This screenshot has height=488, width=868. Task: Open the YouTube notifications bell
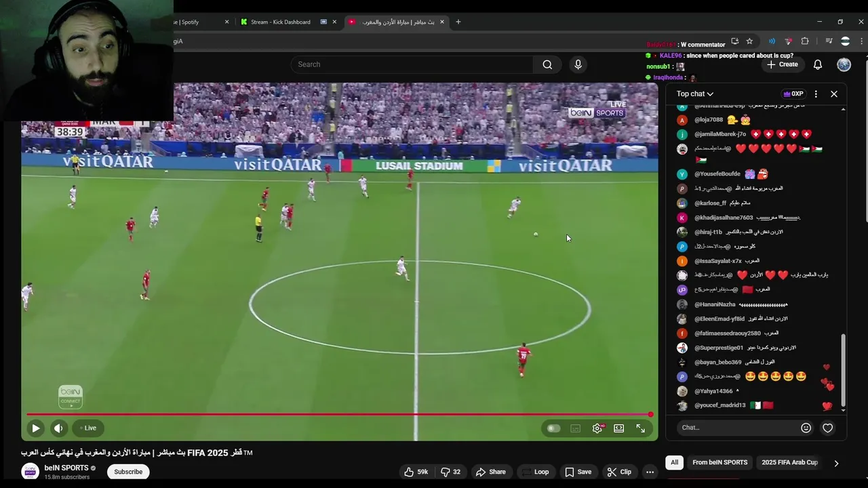click(x=818, y=64)
